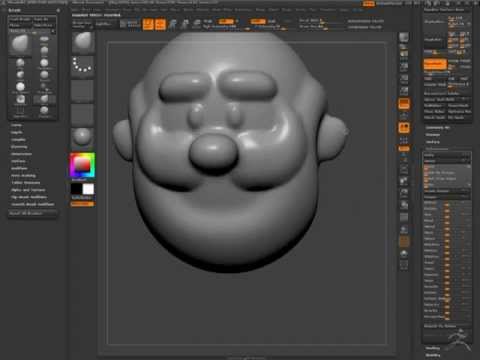This screenshot has width=480, height=360.
Task: Open the empty alpha slot on left shelf
Action: (83, 90)
